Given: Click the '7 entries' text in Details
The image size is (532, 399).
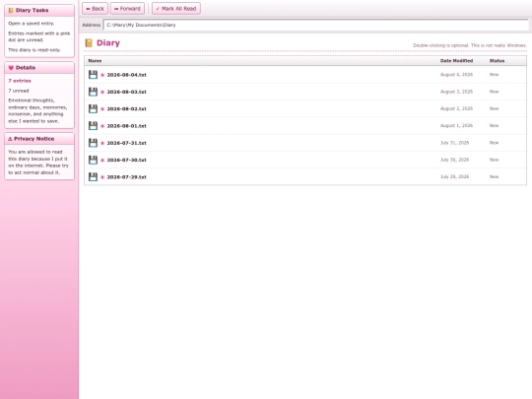Looking at the screenshot, I should point(20,81).
